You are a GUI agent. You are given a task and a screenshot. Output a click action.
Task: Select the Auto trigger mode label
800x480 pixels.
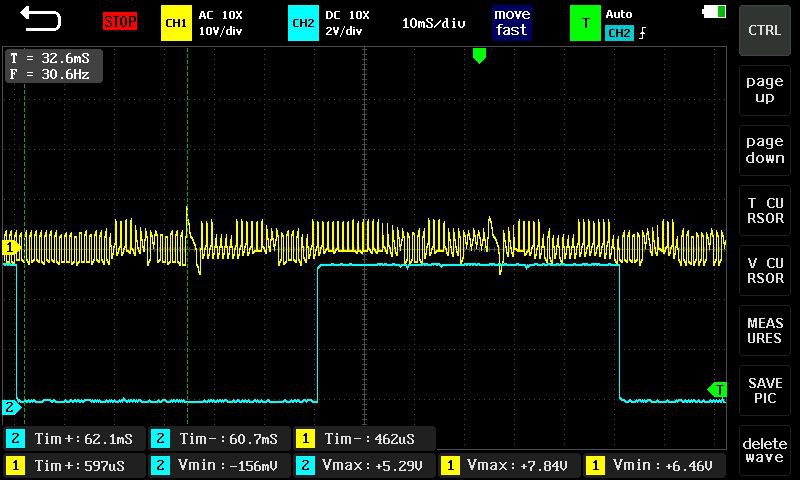click(x=619, y=14)
